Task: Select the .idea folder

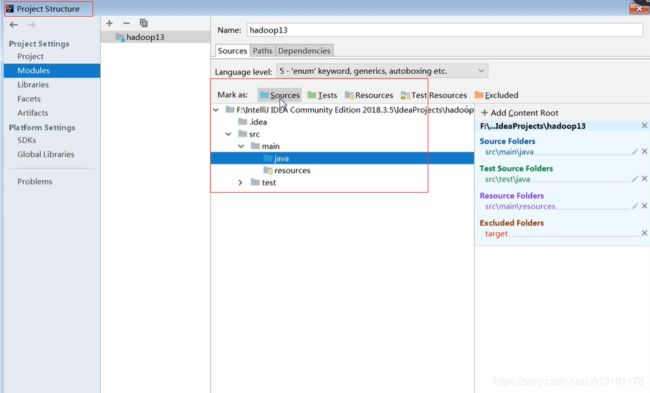Action: [x=253, y=122]
